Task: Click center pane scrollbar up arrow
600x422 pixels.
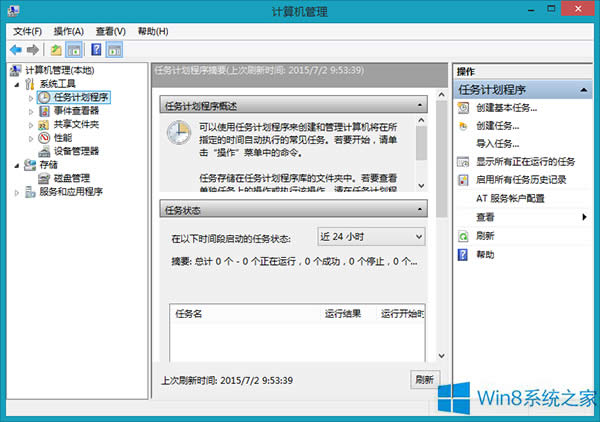Action: coord(441,95)
